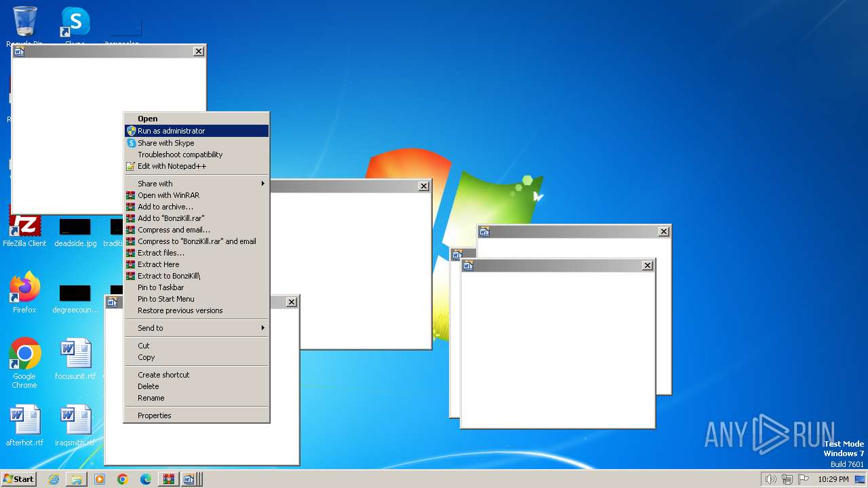Click the Start button
This screenshot has height=488, width=868.
point(18,479)
